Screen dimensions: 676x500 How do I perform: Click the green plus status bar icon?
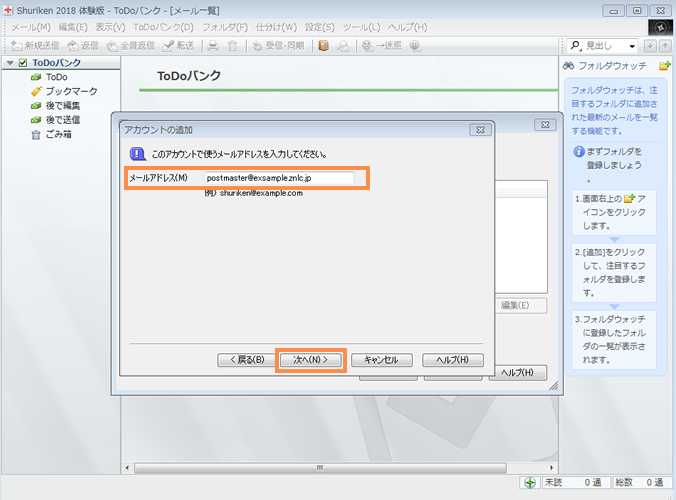[x=530, y=483]
